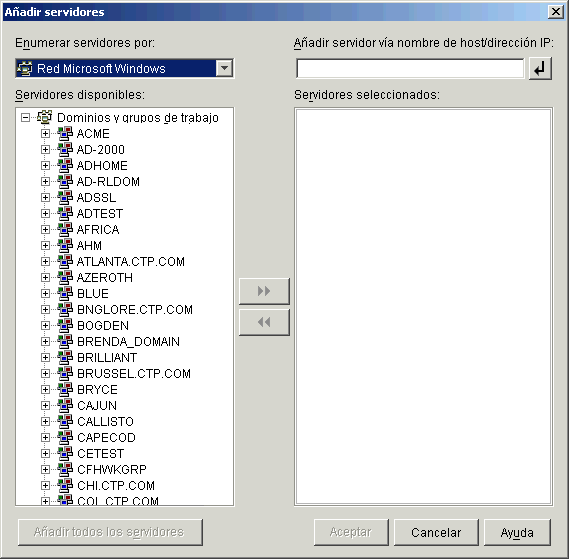The image size is (569, 559).
Task: Click the CALLISTO domain icon
Action: (x=65, y=421)
